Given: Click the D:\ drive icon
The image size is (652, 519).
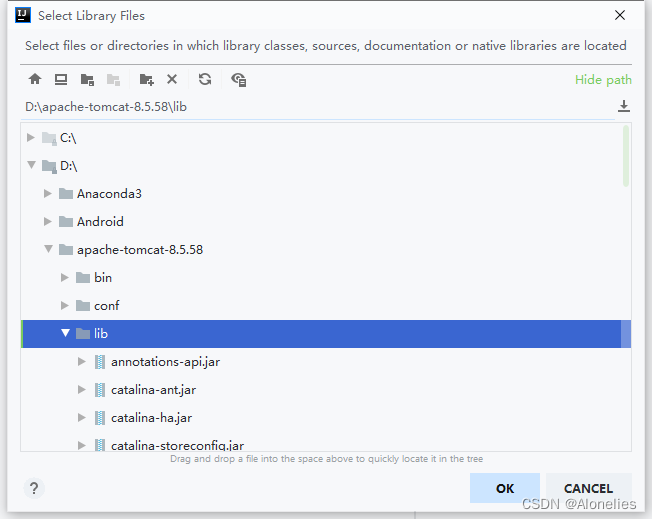Looking at the screenshot, I should [49, 166].
